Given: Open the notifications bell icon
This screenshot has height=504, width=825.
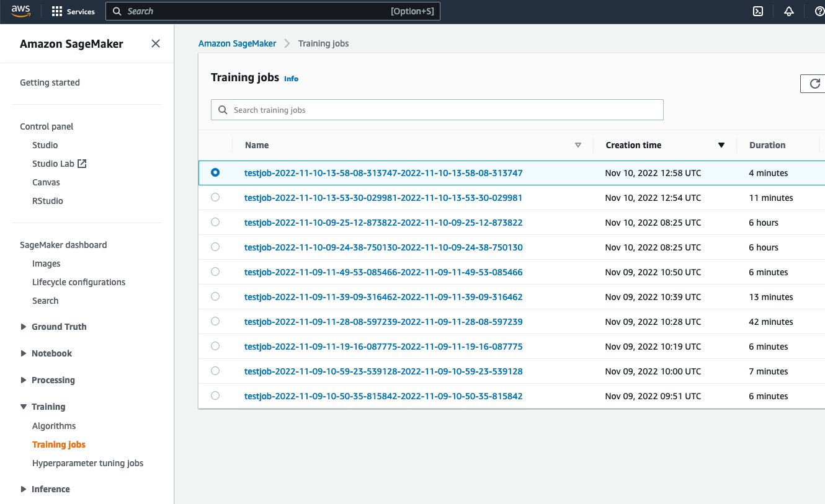Looking at the screenshot, I should tap(788, 11).
